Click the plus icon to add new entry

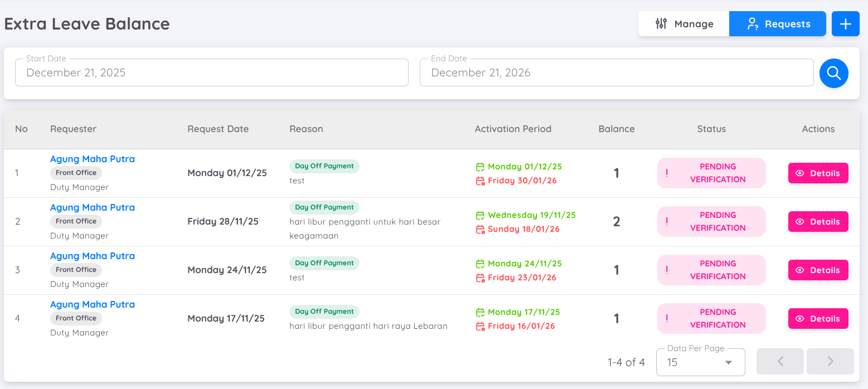(x=845, y=23)
